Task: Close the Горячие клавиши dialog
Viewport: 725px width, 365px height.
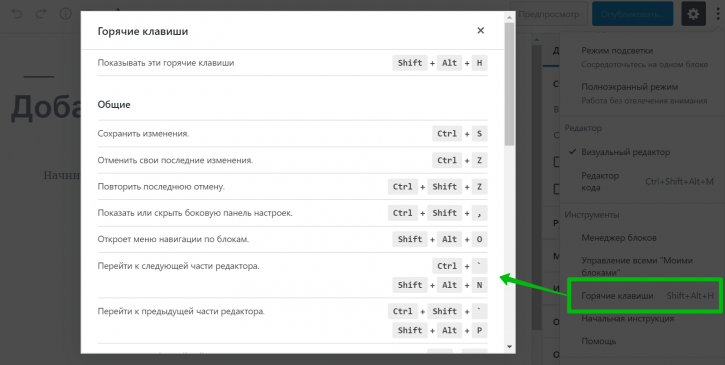Action: pyautogui.click(x=480, y=31)
